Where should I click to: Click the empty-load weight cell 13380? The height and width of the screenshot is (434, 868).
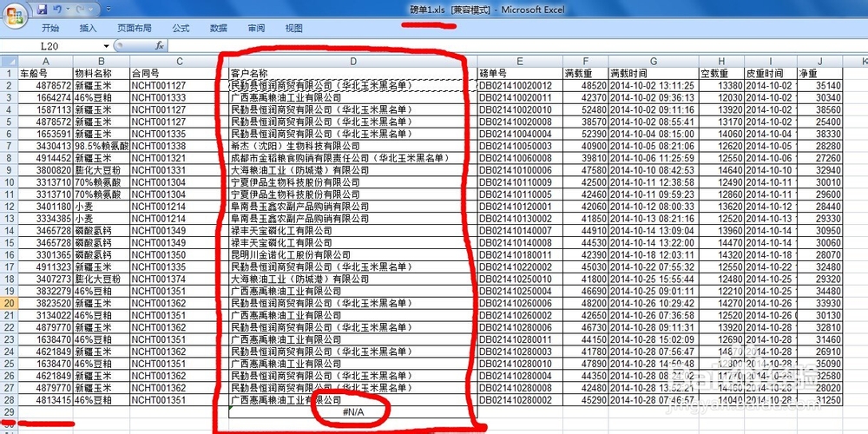click(x=721, y=85)
